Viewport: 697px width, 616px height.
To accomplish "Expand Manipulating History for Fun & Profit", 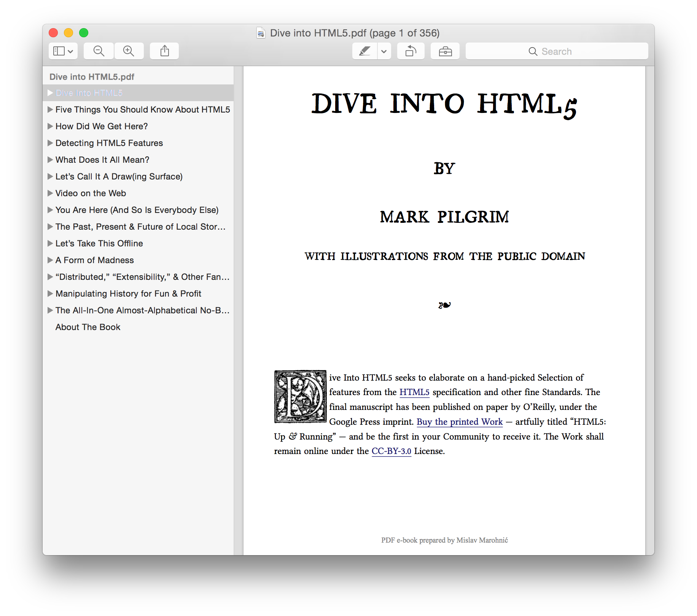I will (50, 294).
